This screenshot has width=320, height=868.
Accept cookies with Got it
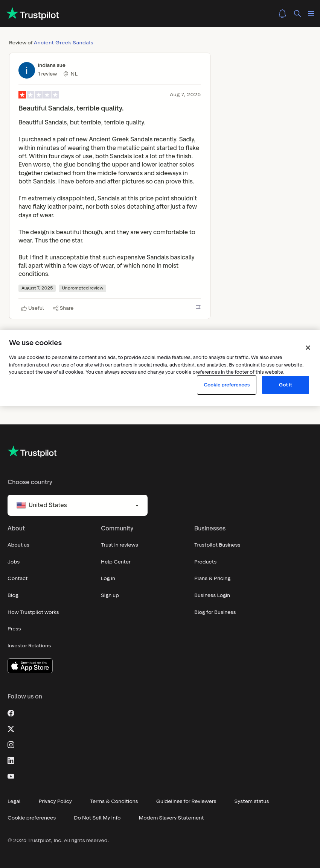click(x=285, y=385)
